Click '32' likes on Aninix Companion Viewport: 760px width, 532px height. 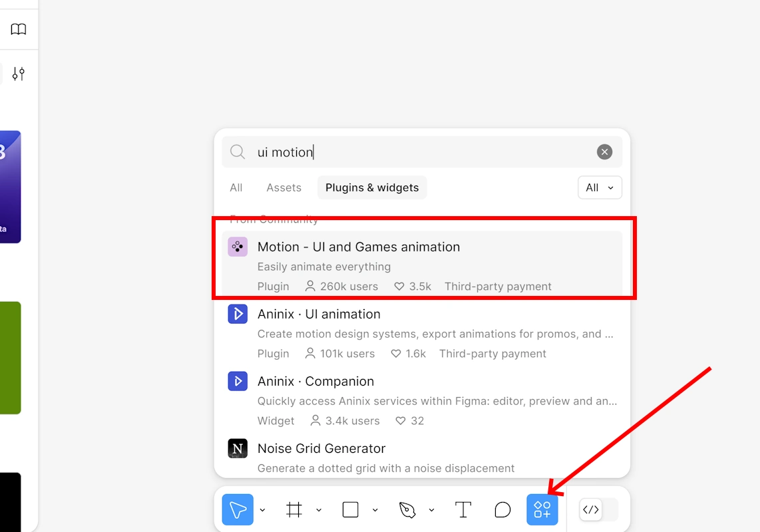coord(417,421)
